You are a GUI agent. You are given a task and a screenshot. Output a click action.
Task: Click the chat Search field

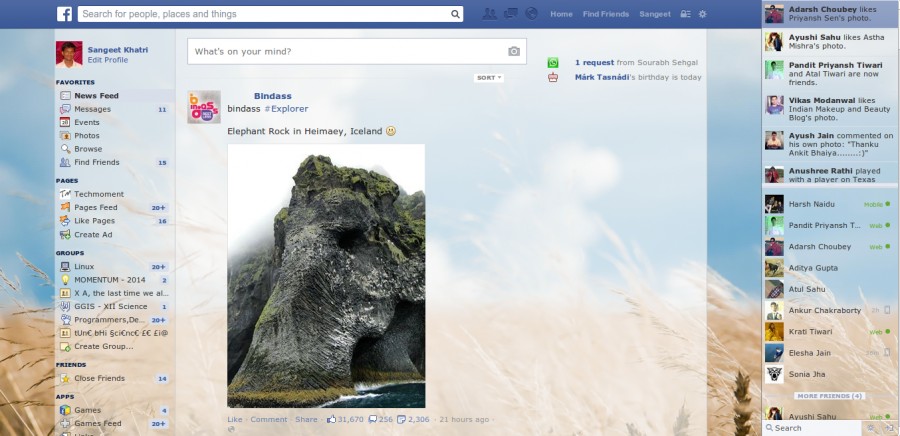812,428
